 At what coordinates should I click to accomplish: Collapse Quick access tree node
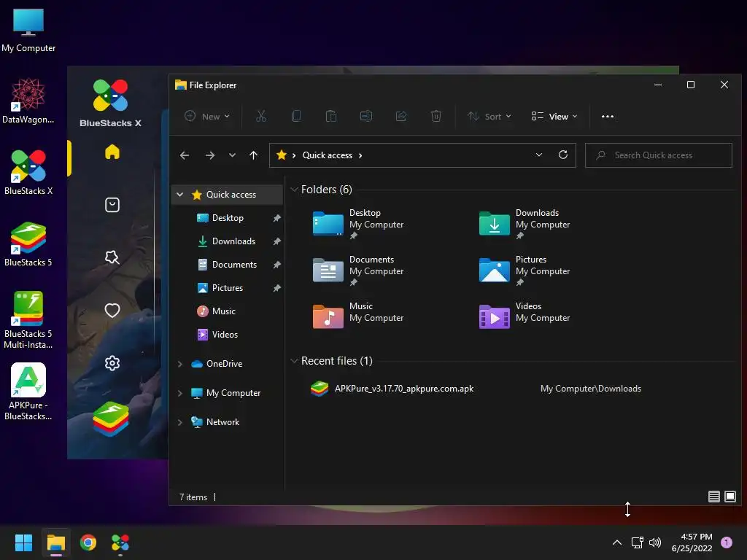179,194
